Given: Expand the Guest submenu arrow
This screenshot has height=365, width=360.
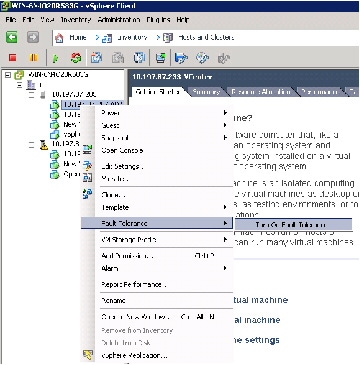Looking at the screenshot, I should [225, 125].
